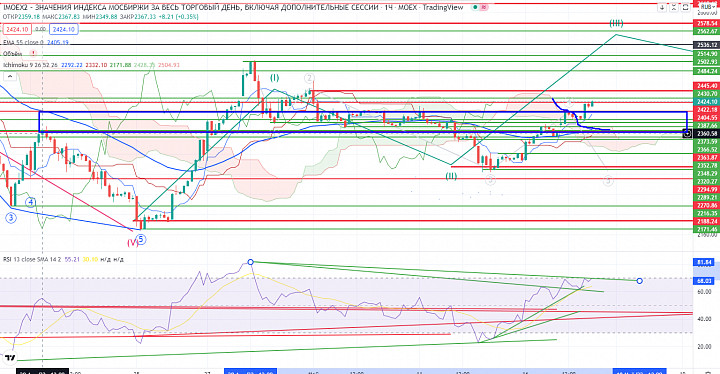Click the 68.03 RSI scale label

(x=703, y=281)
